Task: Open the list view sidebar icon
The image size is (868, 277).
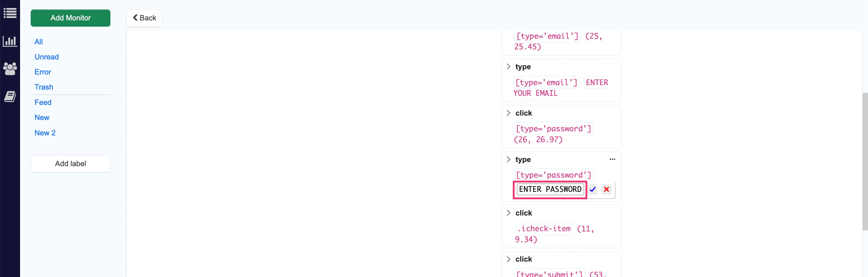Action: (x=10, y=13)
